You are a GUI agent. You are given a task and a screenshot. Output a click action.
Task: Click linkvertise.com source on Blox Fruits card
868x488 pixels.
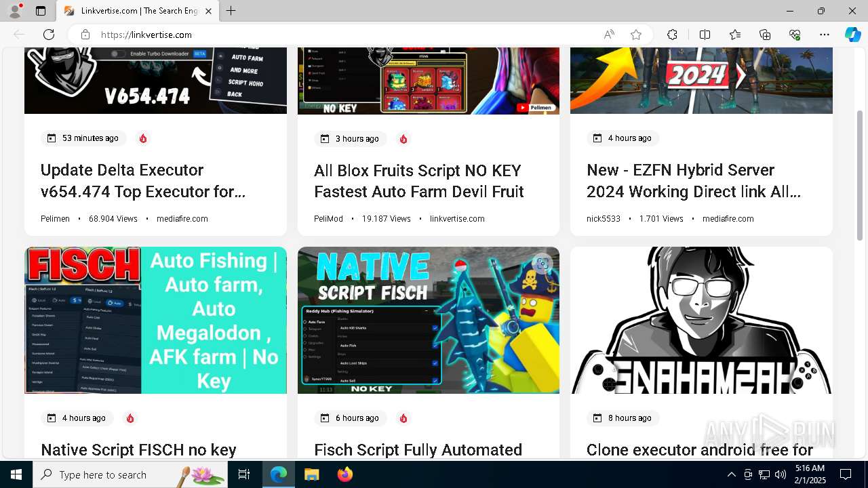tap(457, 219)
